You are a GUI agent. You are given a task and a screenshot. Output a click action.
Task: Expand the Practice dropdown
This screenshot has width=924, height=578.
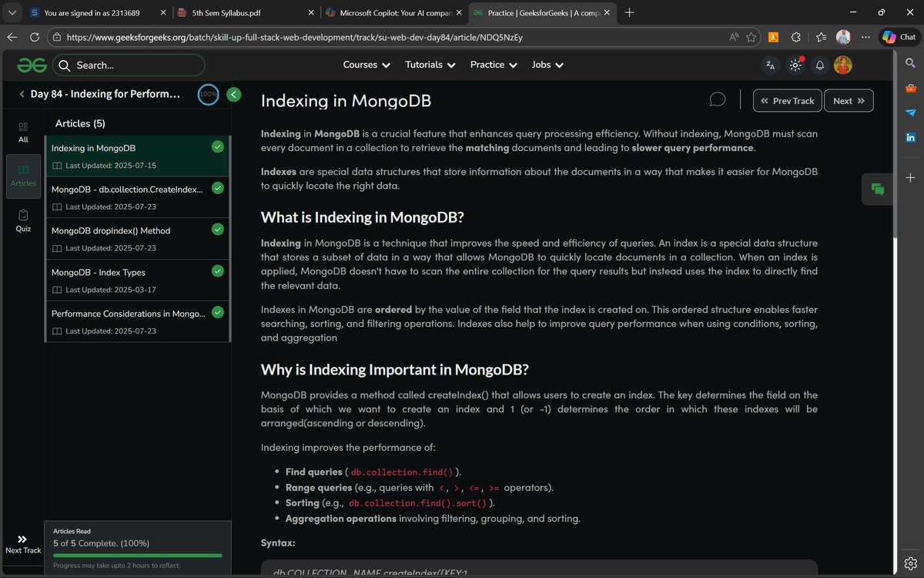[x=493, y=65]
